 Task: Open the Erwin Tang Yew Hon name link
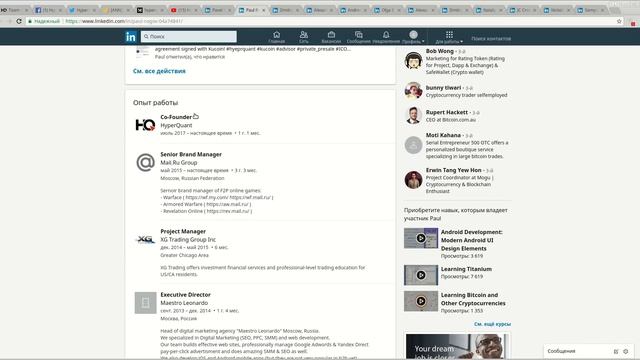[453, 170]
